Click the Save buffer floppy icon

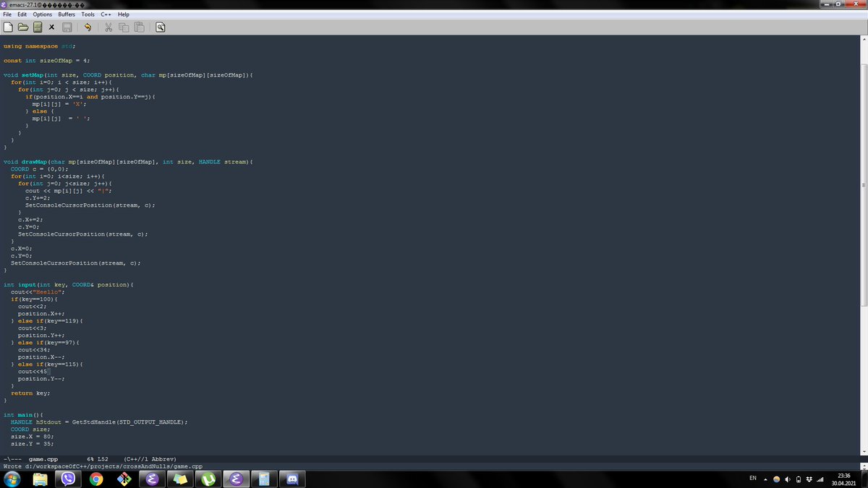coord(66,27)
